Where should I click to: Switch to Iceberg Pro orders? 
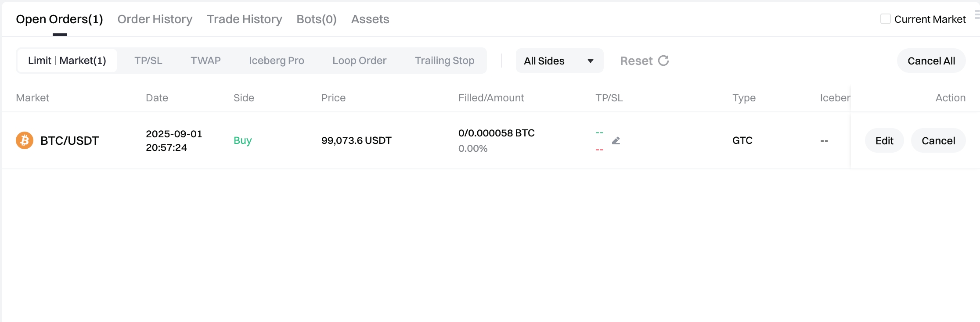click(277, 61)
